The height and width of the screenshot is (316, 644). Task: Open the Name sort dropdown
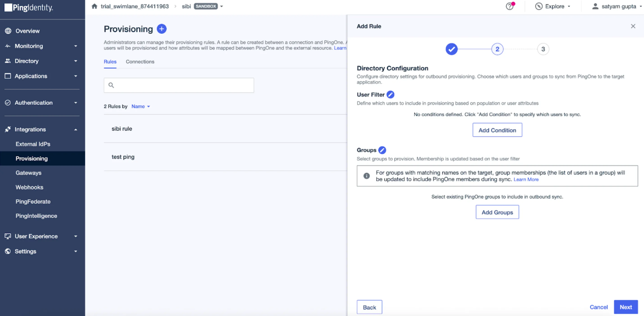pos(140,106)
